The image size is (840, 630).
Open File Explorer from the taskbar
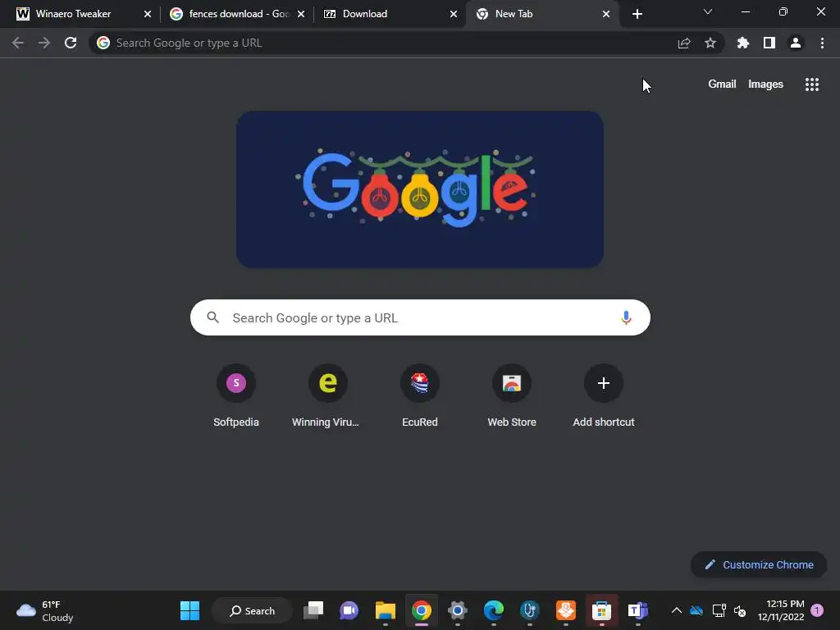point(386,610)
